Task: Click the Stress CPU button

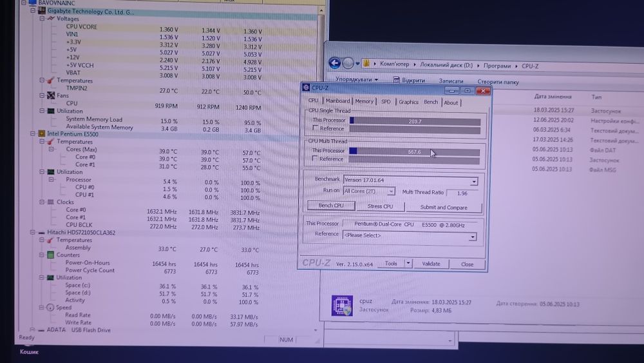Action: (x=380, y=206)
